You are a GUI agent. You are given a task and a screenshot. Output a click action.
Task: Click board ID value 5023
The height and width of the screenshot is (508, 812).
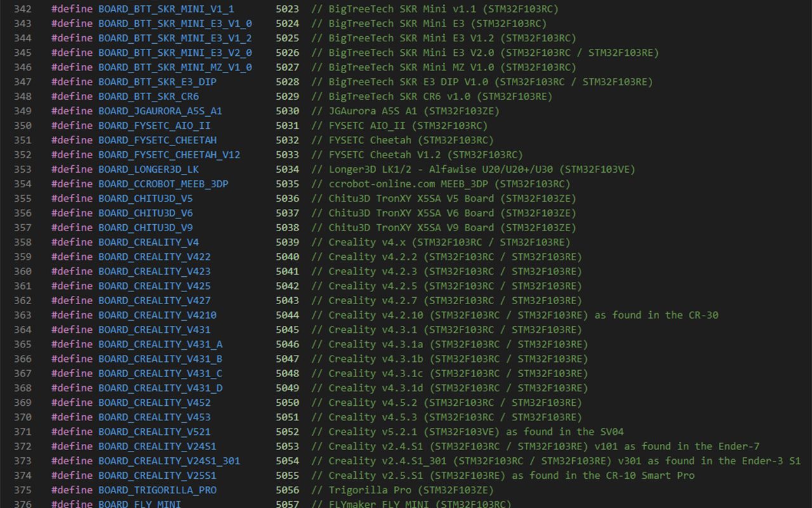click(x=287, y=9)
